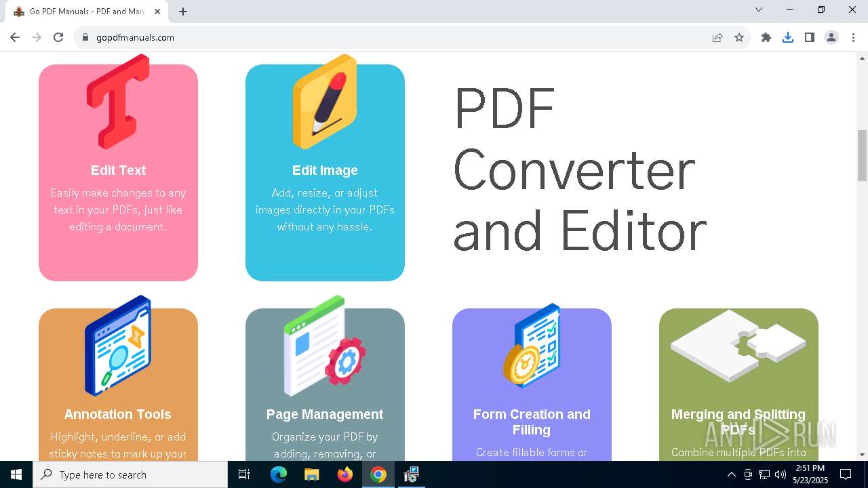Go forward in browser history
This screenshot has height=488, width=868.
click(x=37, y=37)
